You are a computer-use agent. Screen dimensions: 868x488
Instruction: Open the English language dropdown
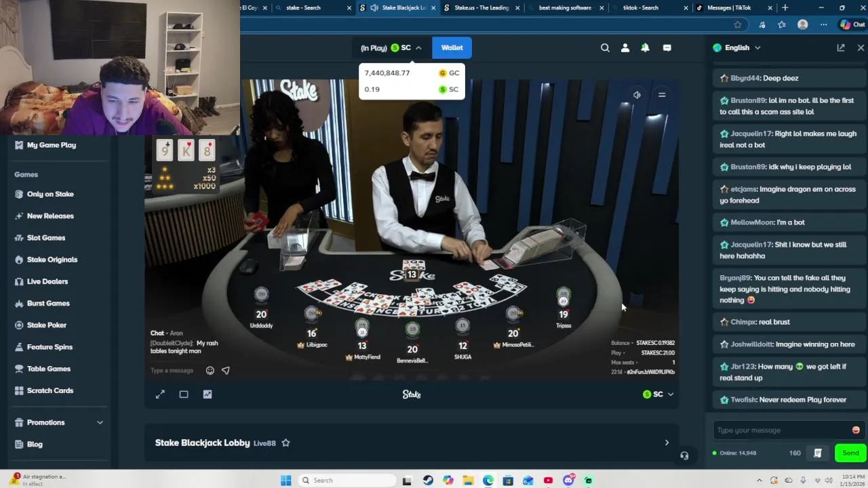[736, 47]
